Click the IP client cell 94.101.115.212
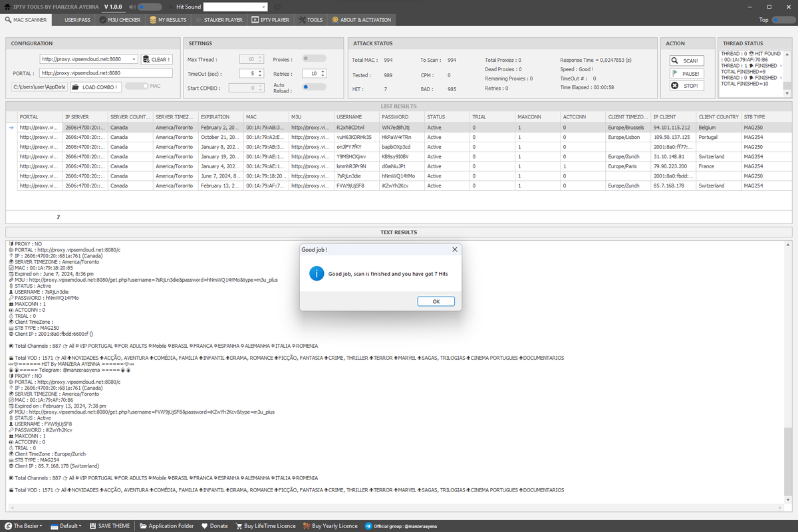 (673, 127)
